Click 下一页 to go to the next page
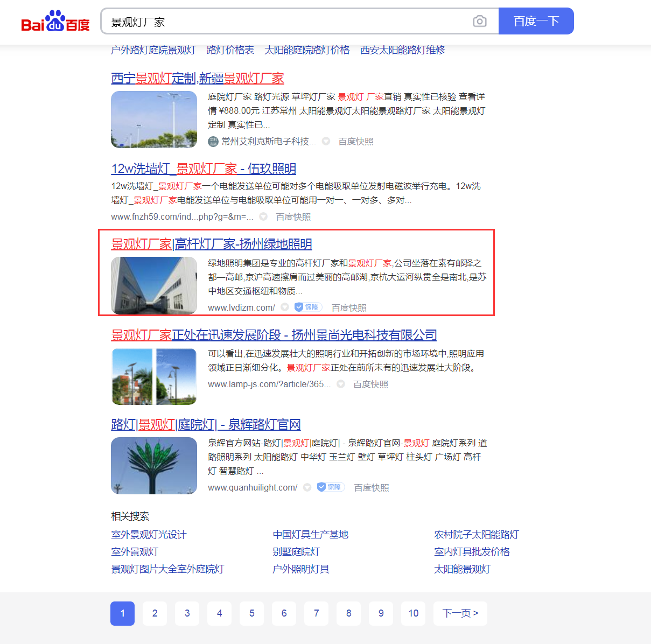The width and height of the screenshot is (651, 644). coord(460,613)
